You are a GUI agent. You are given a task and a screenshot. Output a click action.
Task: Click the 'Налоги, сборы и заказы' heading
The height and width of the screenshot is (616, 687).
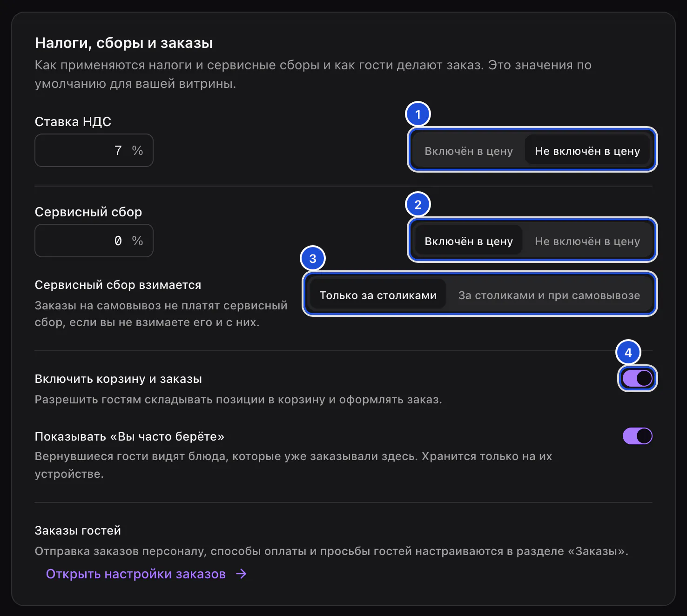click(x=124, y=43)
